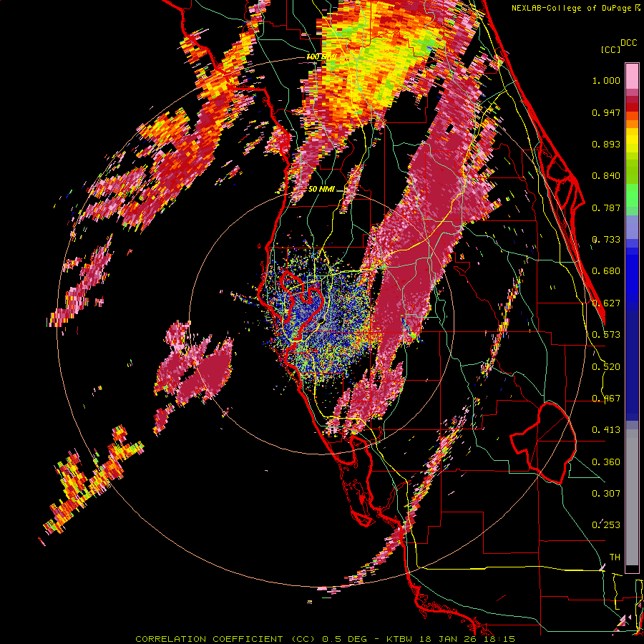The height and width of the screenshot is (644, 644).
Task: Click the Correlation Coefficient KTBW caption at bottom
Action: click(326, 639)
